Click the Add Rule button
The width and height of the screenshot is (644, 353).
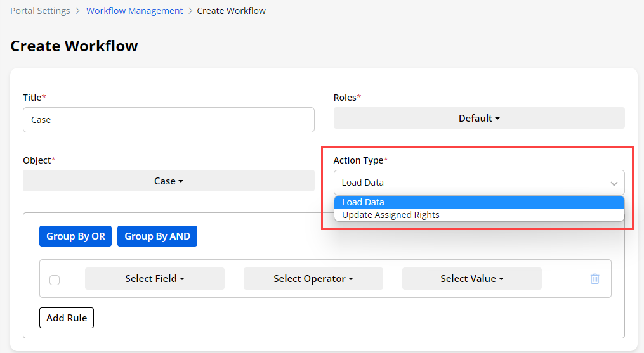click(x=67, y=318)
